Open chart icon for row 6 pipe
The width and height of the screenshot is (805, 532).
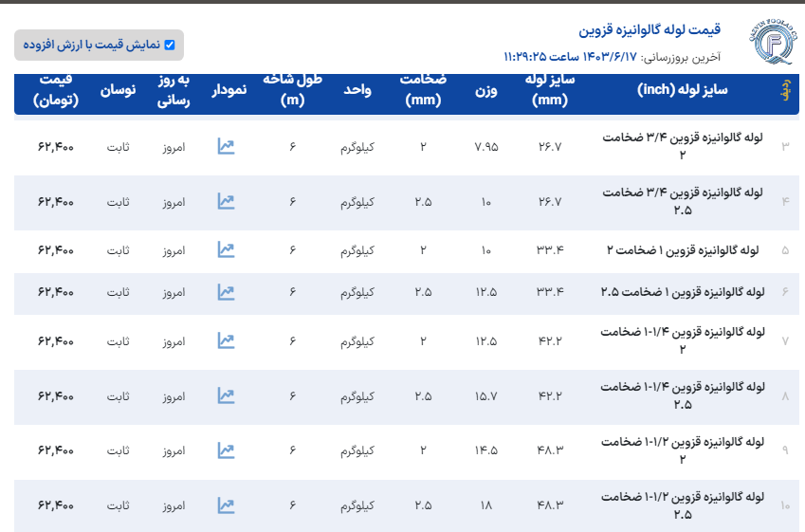pyautogui.click(x=226, y=292)
